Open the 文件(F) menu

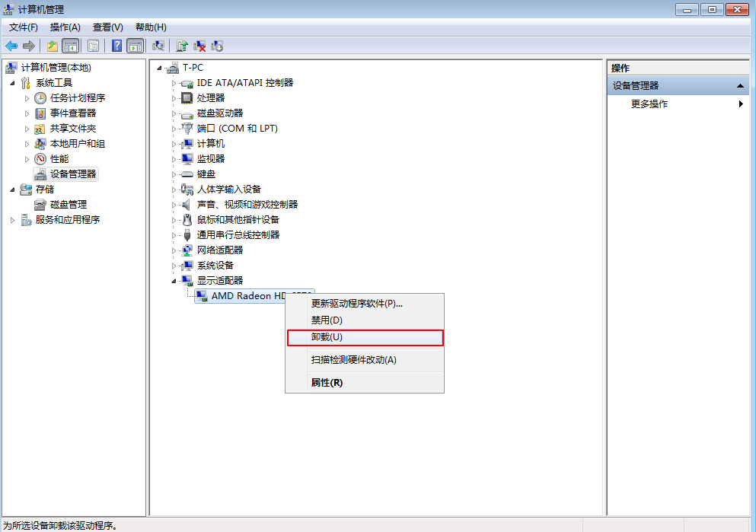tap(23, 27)
